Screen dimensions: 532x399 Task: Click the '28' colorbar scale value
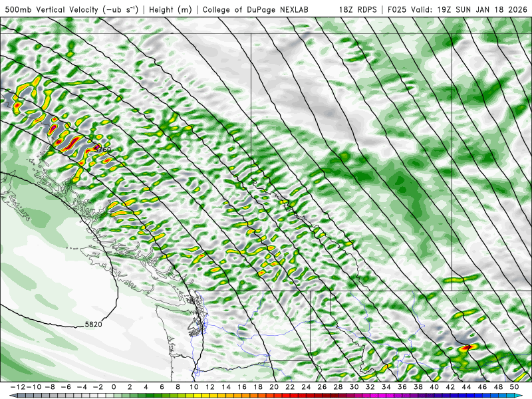(338, 387)
